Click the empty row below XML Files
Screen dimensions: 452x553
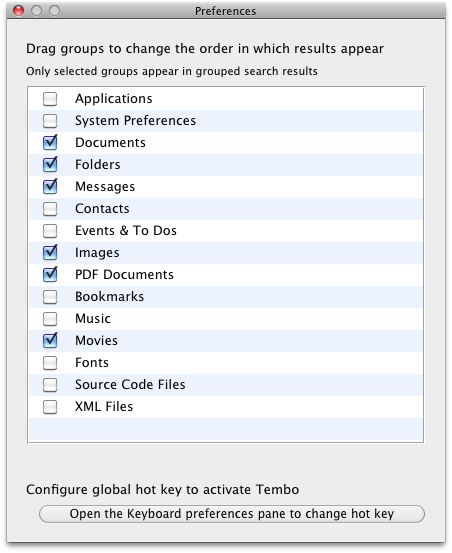click(x=226, y=429)
